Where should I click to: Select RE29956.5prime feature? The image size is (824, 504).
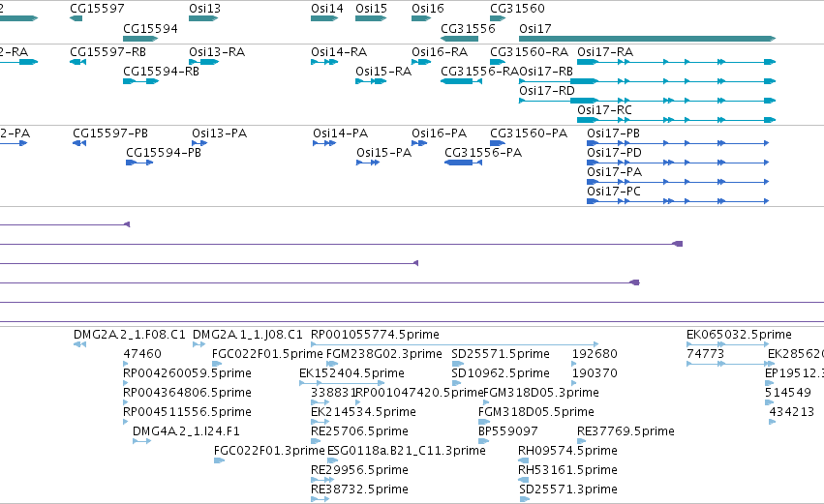359,470
